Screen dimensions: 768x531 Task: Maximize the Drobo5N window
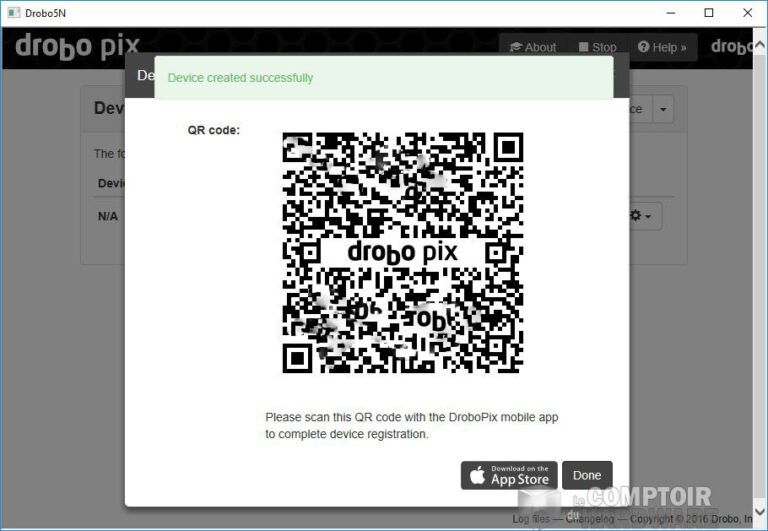pos(708,13)
